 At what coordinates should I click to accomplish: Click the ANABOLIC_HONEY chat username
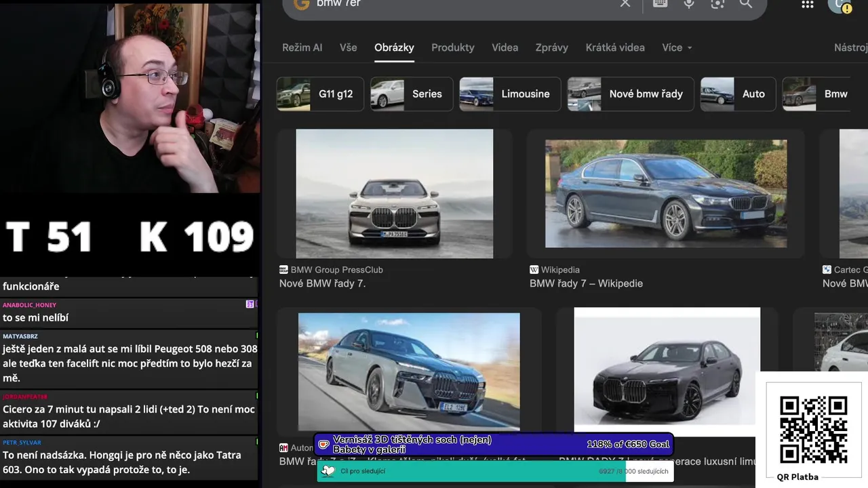pos(29,305)
